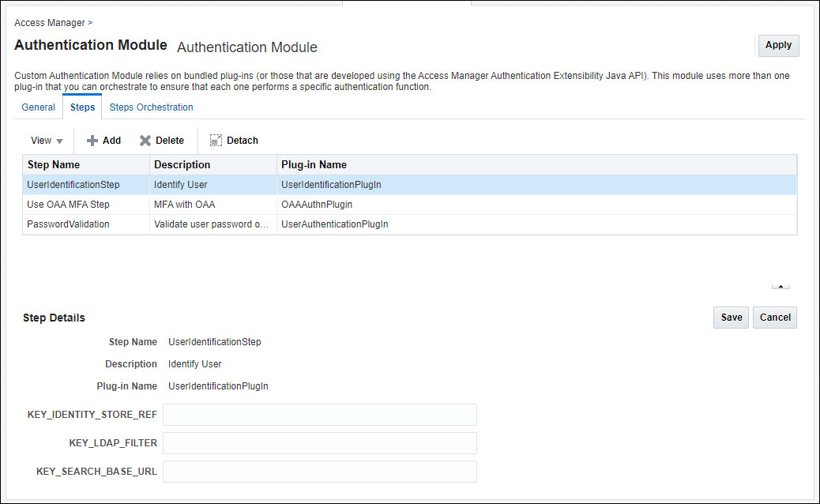Save the step details
The image size is (820, 504).
pyautogui.click(x=730, y=317)
